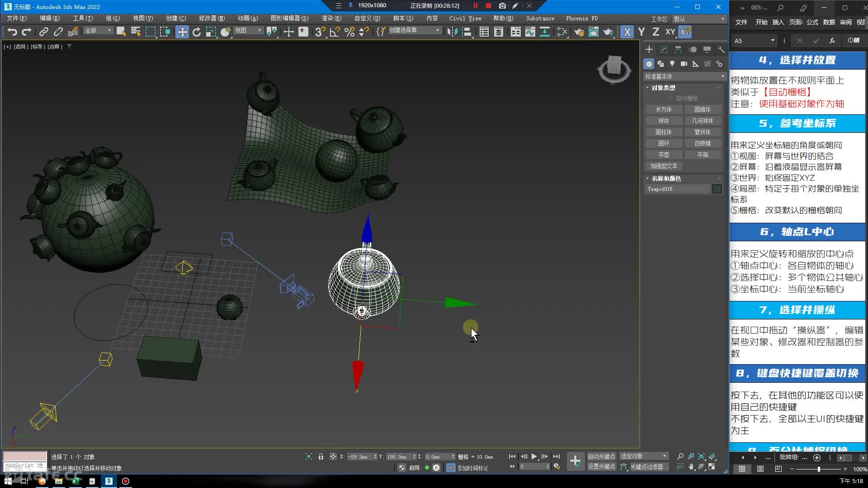Create a 圆环 torus primitive
Screen dimensions: 868x488
664,143
